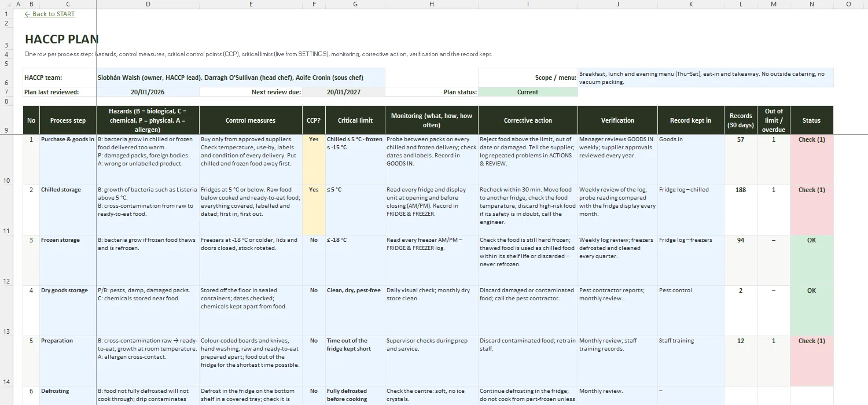The image size is (868, 405).
Task: Select OK status for Dry goods storage
Action: (811, 311)
